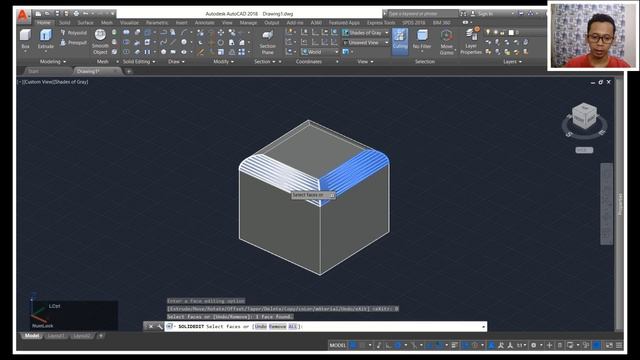Open the Annotate ribbon tab
Screen dimensions: 640x360
(204, 23)
